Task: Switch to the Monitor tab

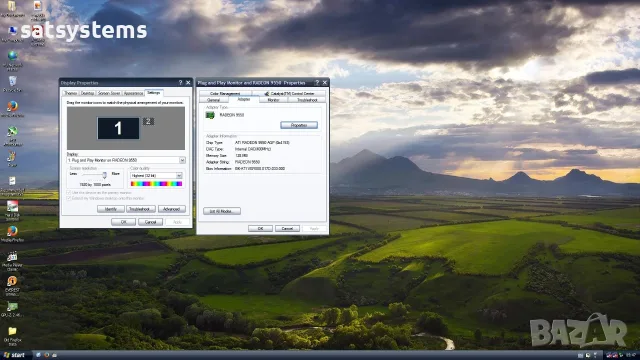Action: (x=273, y=100)
